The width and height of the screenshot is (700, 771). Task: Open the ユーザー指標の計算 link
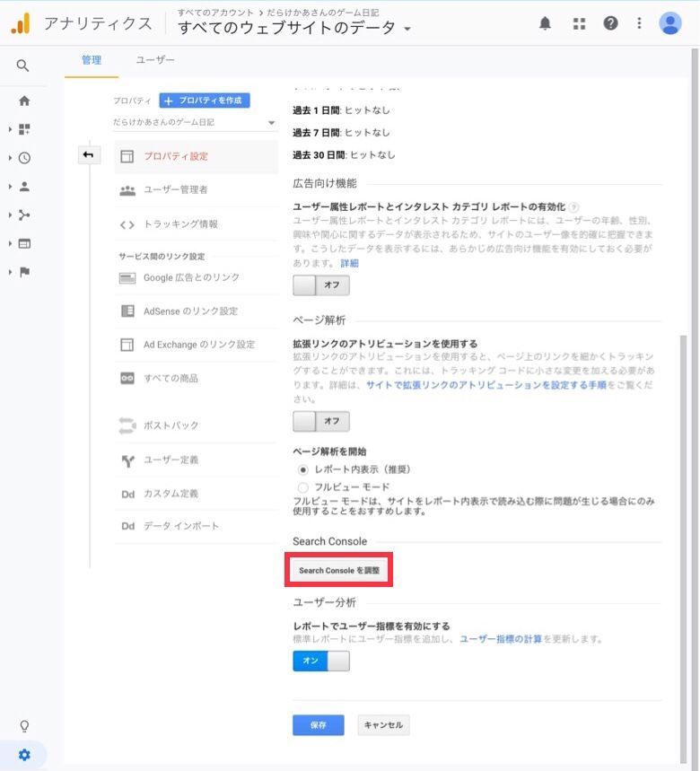tap(501, 639)
